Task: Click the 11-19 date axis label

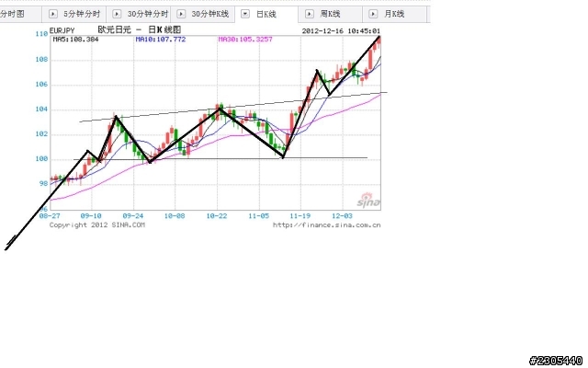Action: point(300,216)
